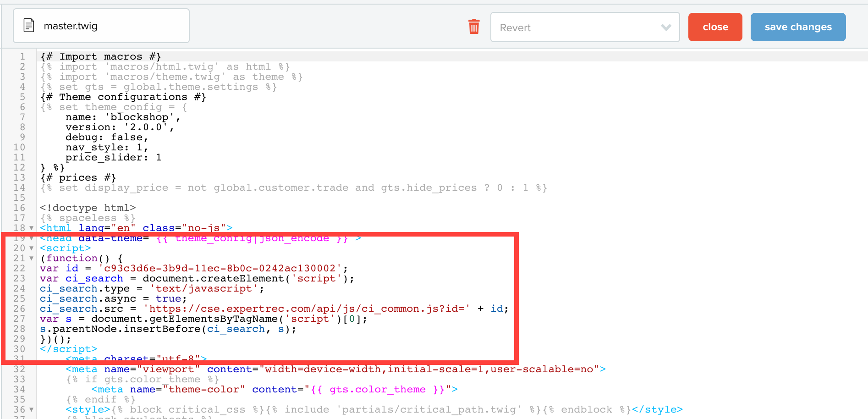The width and height of the screenshot is (868, 419).
Task: Click the red close button
Action: click(715, 27)
